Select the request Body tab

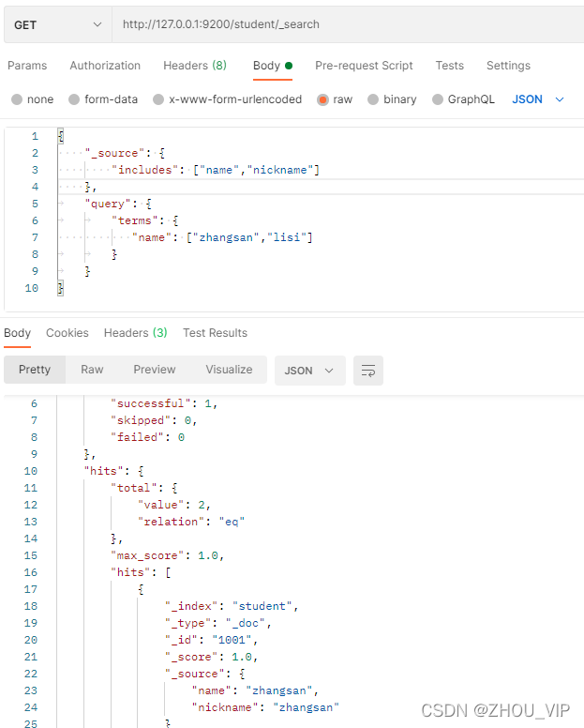pos(272,66)
